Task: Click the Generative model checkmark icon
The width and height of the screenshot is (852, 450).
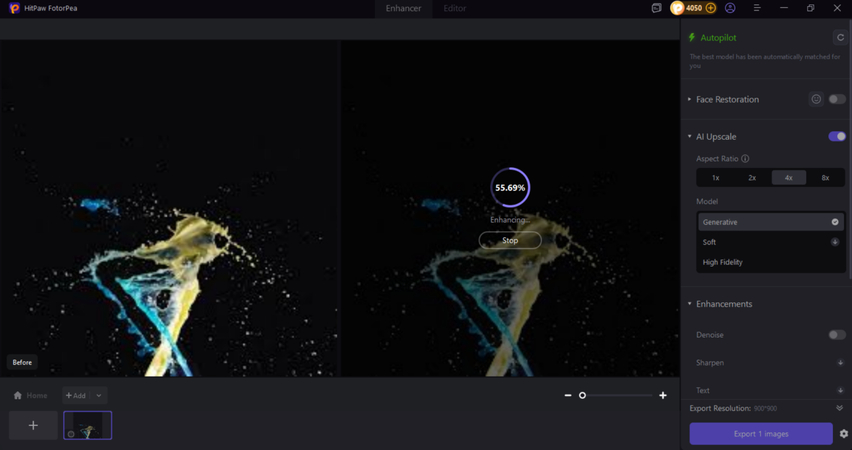Action: (835, 222)
